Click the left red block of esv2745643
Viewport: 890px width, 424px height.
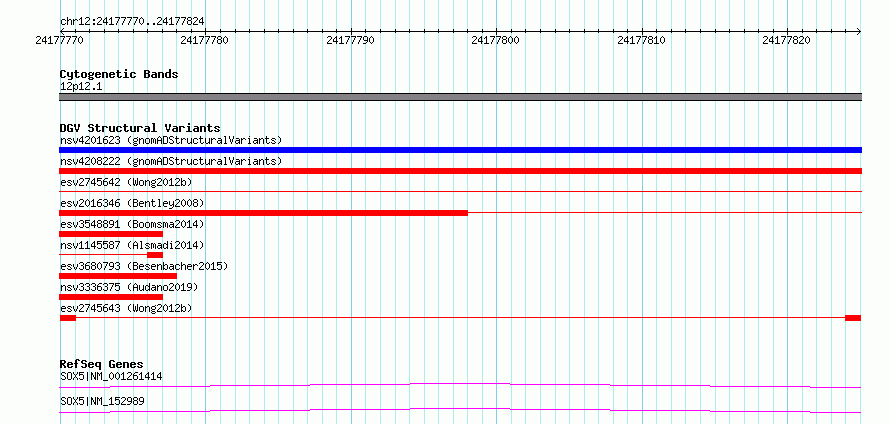click(68, 318)
